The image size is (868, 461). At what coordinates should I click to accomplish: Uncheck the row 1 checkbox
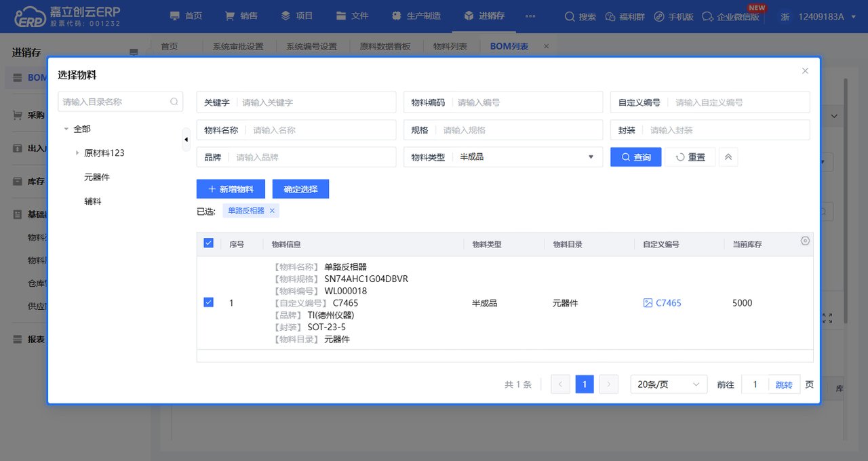tap(208, 302)
